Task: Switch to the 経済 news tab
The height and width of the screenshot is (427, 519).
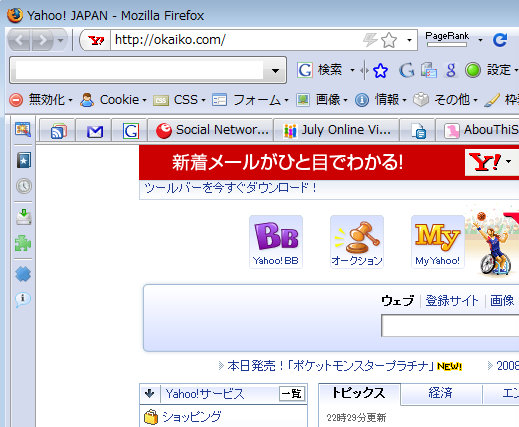Action: [441, 393]
